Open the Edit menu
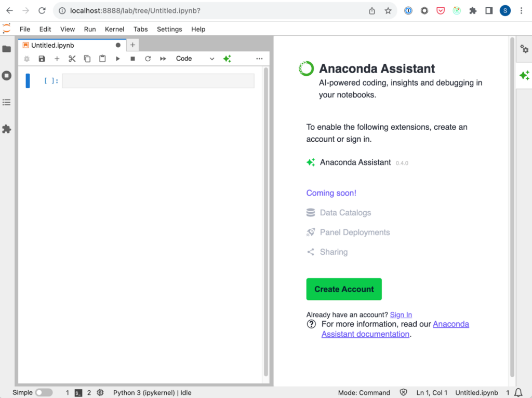 [45, 29]
